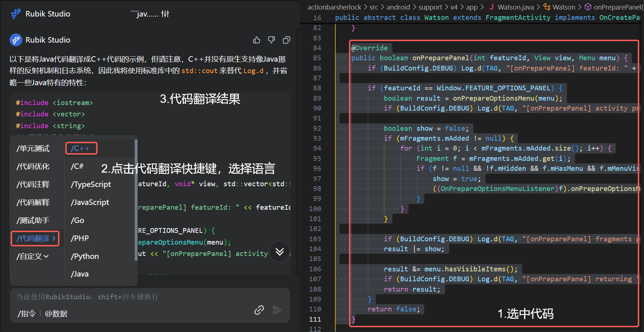Click the Log.d inline code text
This screenshot has height=332, width=644.
coord(254,71)
